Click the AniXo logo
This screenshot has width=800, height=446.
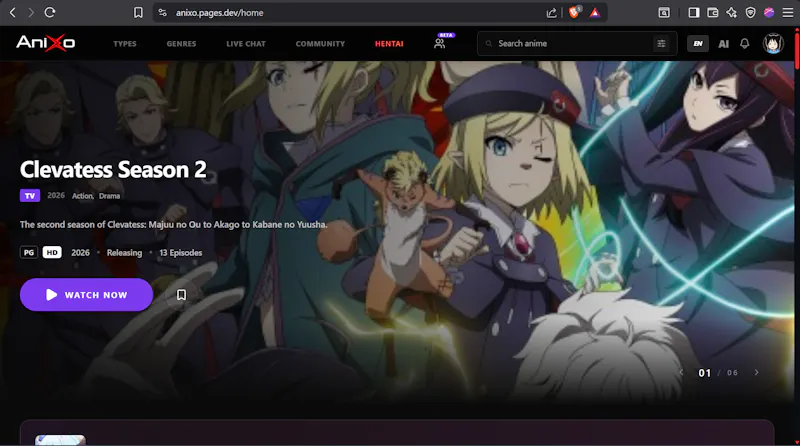45,43
